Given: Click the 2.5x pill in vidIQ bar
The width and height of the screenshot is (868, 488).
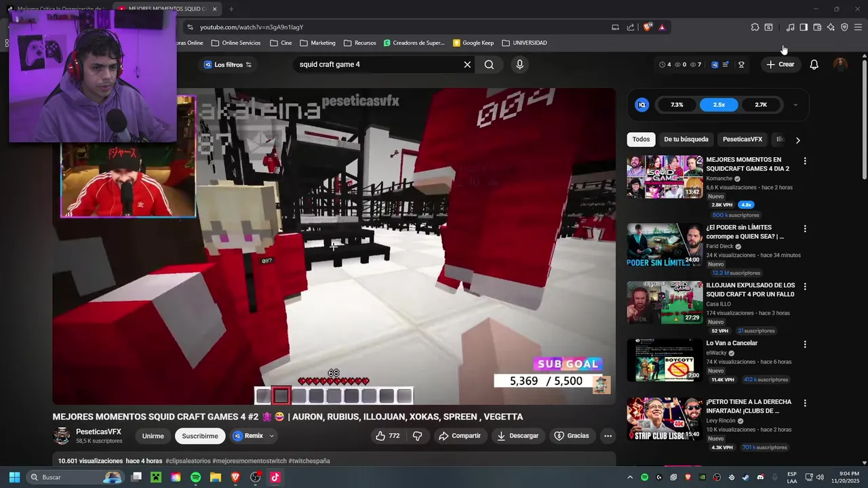Looking at the screenshot, I should 719,105.
